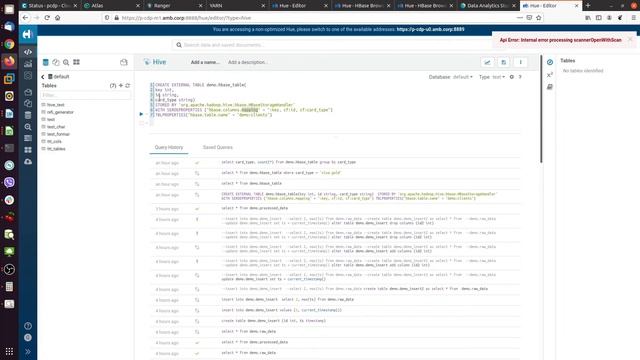The width and height of the screenshot is (640, 360).
Task: Open the Dashboard icon in Hue sidebar
Action: pos(28,64)
